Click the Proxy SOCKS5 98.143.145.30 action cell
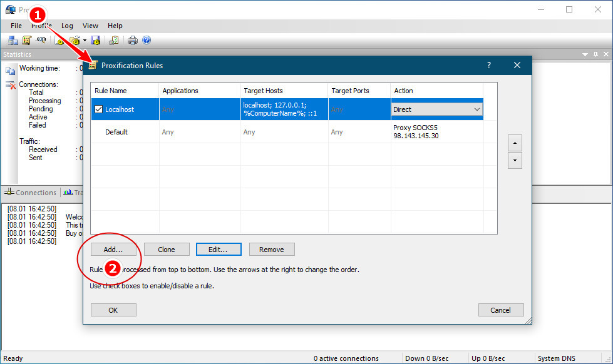The width and height of the screenshot is (613, 364). pyautogui.click(x=437, y=131)
